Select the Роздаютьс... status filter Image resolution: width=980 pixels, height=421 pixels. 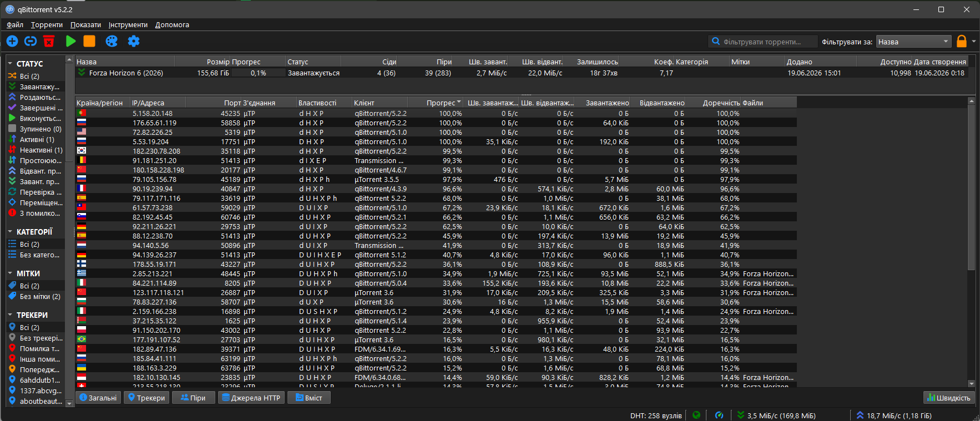pyautogui.click(x=36, y=97)
